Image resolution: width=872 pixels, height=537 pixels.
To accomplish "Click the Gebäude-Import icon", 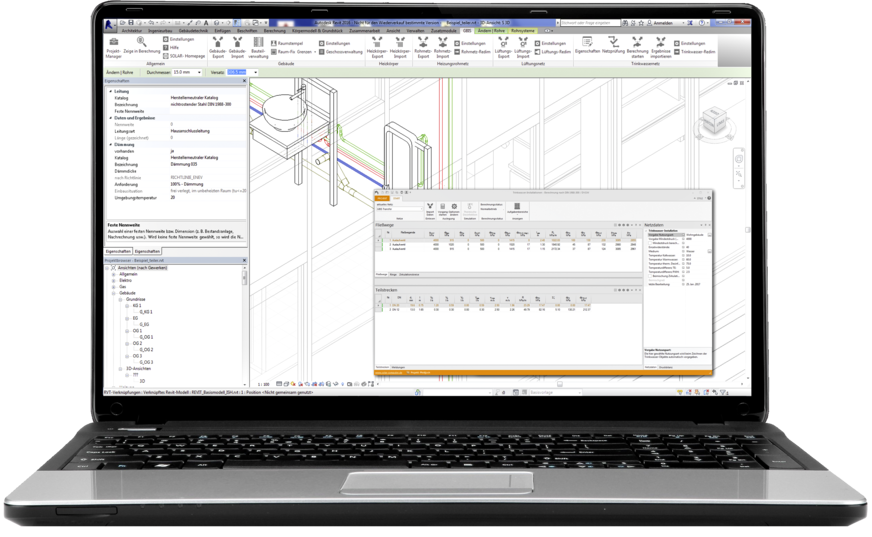I will (236, 45).
